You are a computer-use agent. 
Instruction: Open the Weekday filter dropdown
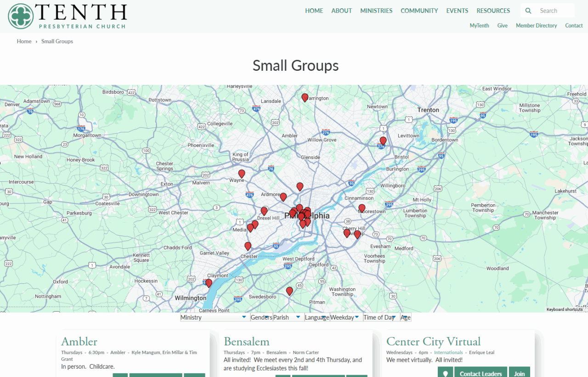tap(345, 317)
